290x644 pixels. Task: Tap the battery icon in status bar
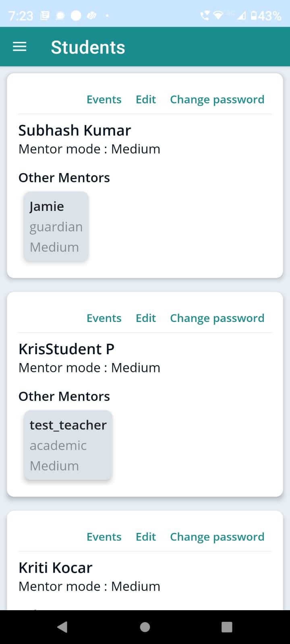(254, 16)
